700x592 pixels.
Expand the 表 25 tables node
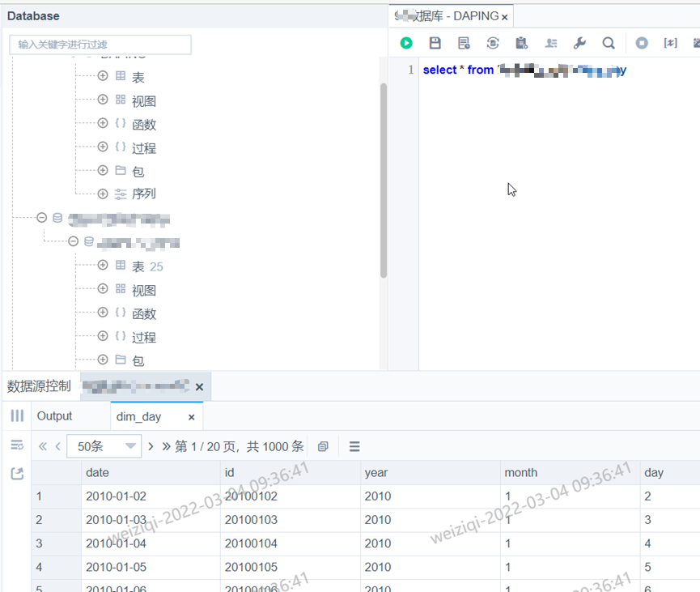pos(102,266)
